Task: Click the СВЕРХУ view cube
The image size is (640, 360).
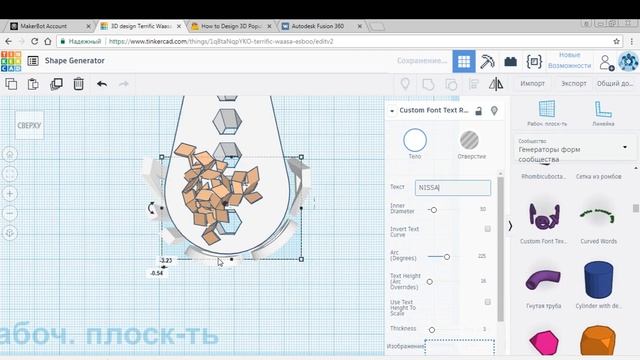Action: 29,125
